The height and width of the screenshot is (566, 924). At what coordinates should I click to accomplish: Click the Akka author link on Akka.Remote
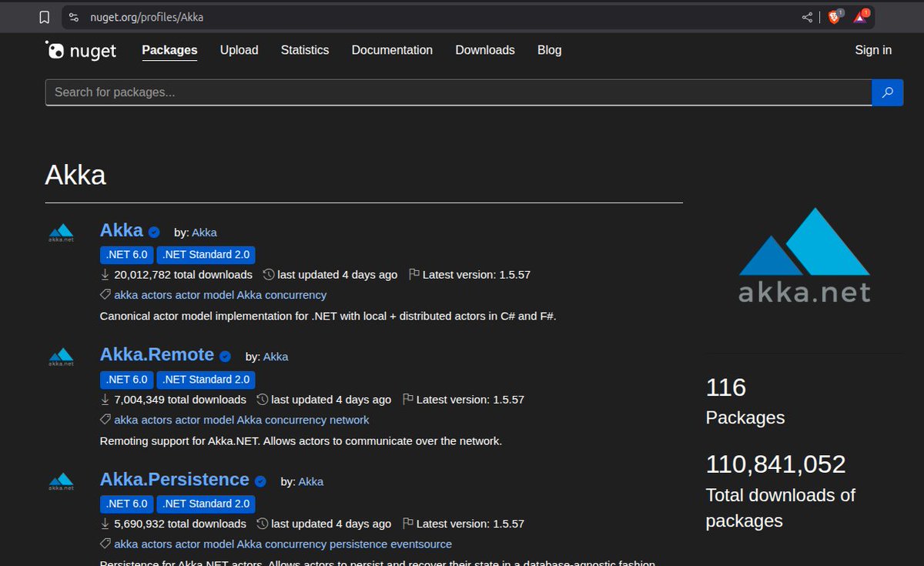(x=276, y=357)
